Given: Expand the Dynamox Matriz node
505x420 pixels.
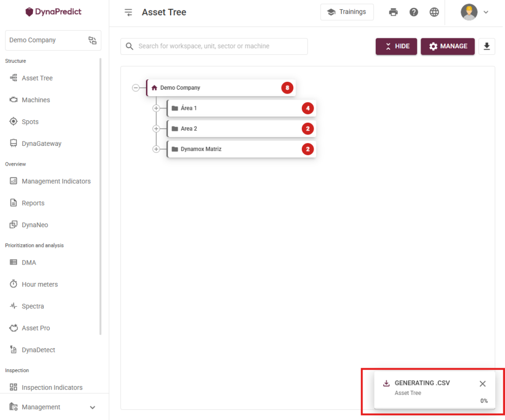Looking at the screenshot, I should pyautogui.click(x=156, y=149).
